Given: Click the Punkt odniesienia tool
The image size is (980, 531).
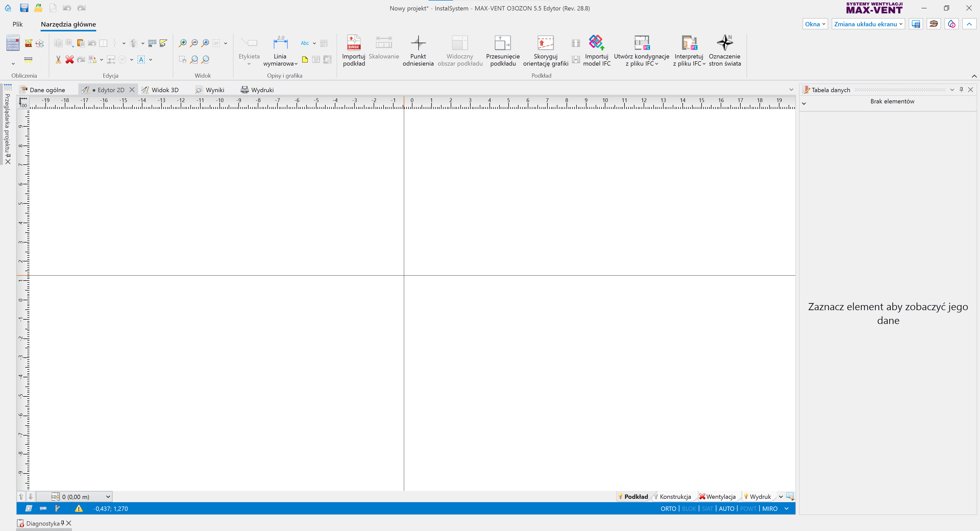Looking at the screenshot, I should pos(418,51).
